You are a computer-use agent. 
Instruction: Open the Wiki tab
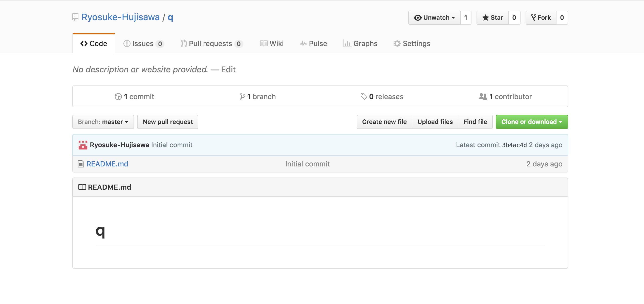[272, 44]
